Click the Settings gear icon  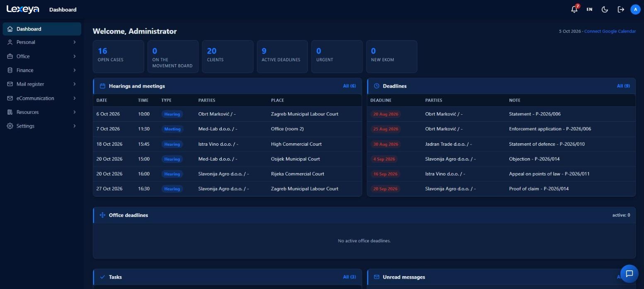click(x=10, y=126)
